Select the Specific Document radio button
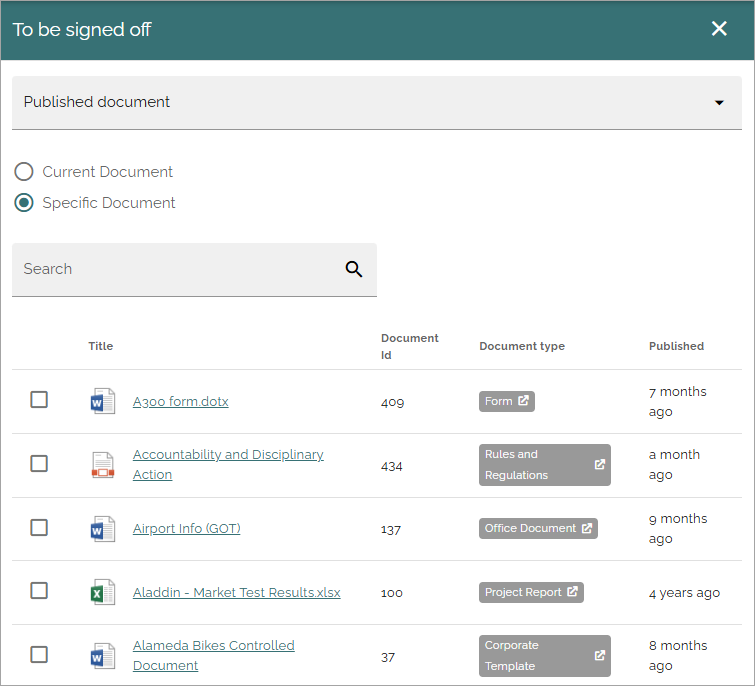This screenshot has width=755, height=686. point(24,203)
